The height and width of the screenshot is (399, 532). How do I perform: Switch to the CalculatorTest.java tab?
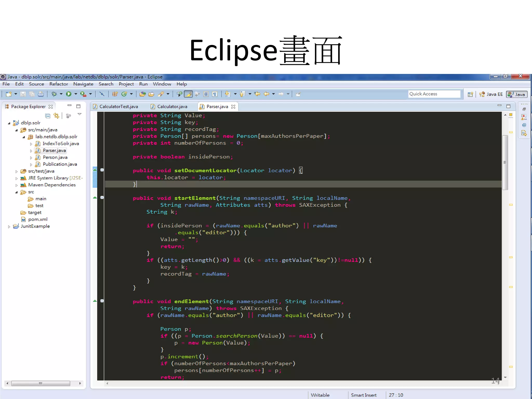coord(116,107)
